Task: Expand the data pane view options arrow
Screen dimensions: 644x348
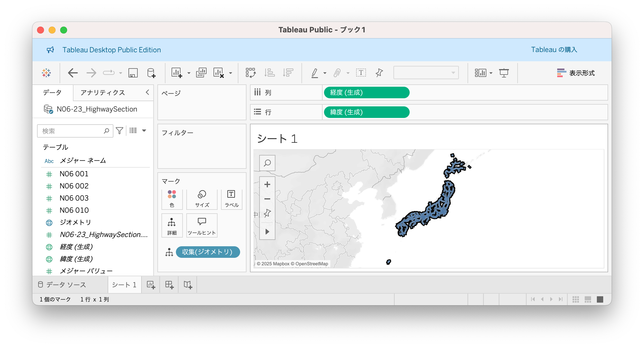Action: [144, 131]
